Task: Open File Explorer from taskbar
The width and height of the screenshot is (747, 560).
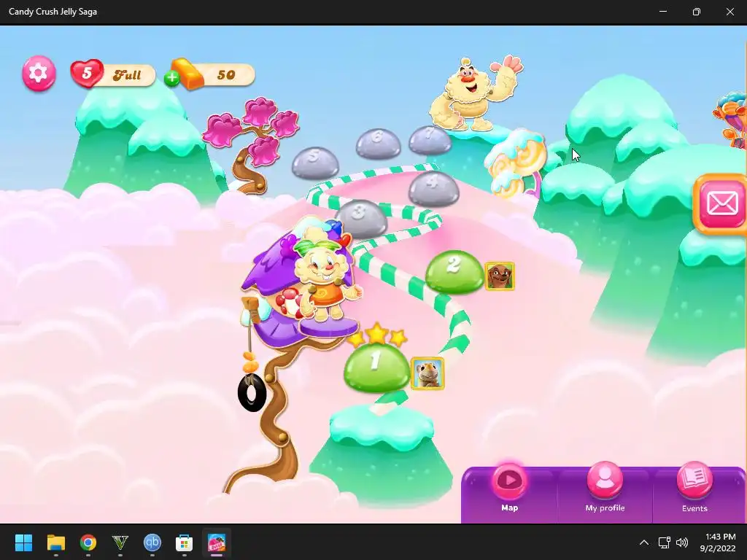Action: tap(55, 542)
